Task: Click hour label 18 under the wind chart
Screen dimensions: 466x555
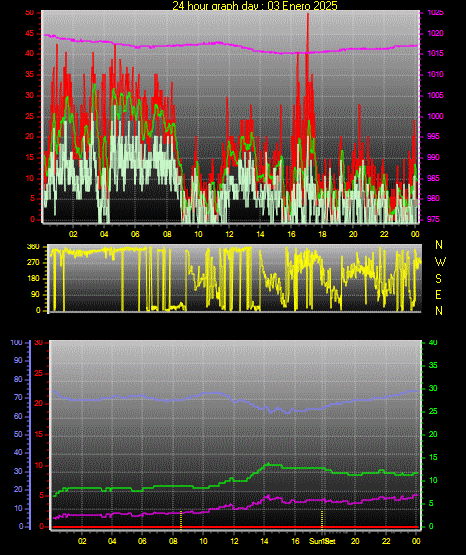Action: tap(322, 234)
